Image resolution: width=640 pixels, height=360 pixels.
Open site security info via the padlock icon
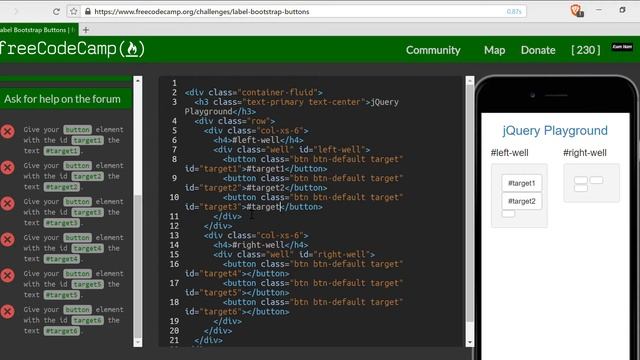[88, 11]
